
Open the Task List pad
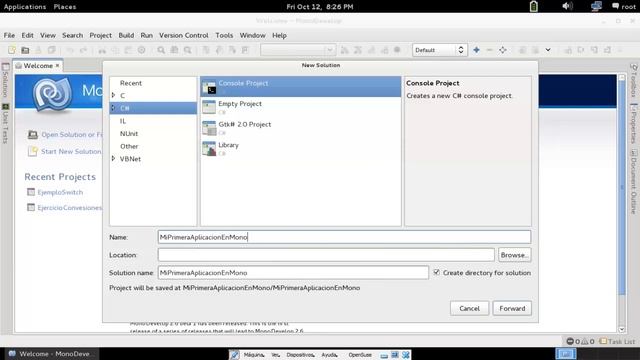coord(617,341)
